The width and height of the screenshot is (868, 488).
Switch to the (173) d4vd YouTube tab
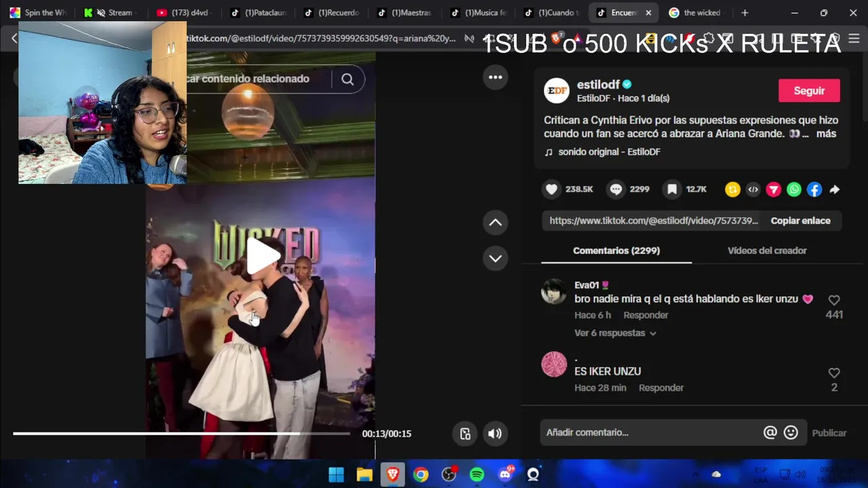(185, 12)
